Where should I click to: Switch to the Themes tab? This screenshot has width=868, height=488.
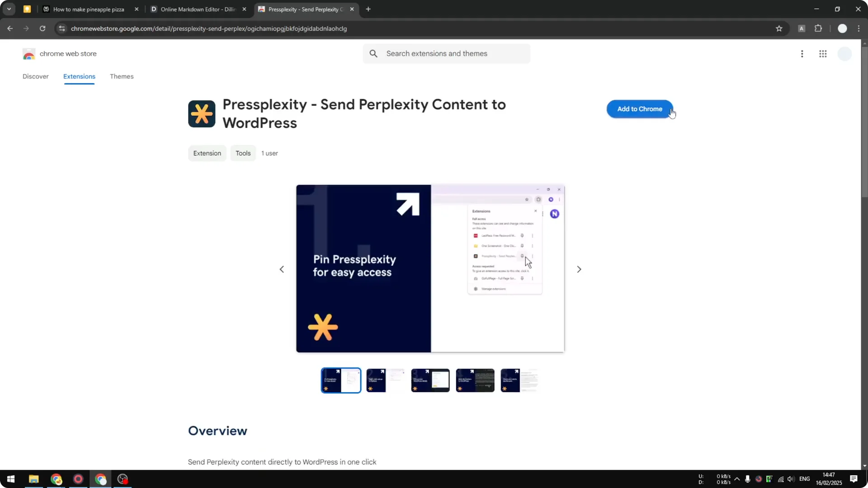pyautogui.click(x=122, y=76)
